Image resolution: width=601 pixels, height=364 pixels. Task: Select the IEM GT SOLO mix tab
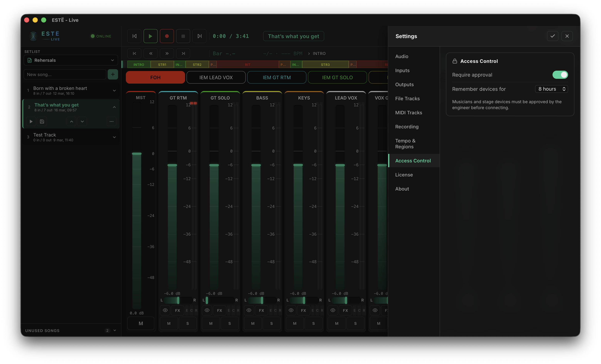coord(337,77)
